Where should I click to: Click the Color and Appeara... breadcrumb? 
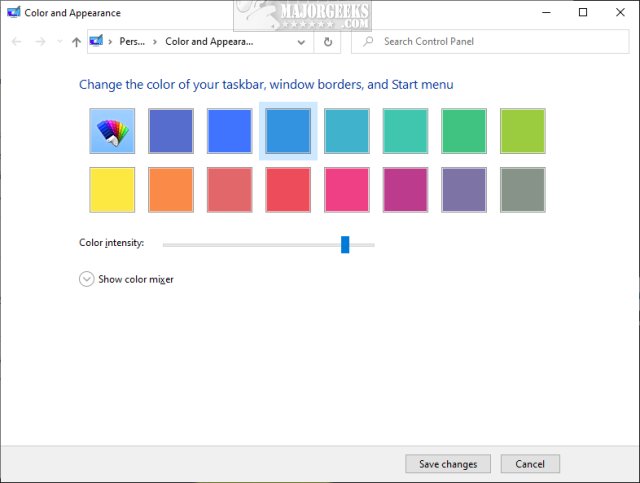point(209,41)
